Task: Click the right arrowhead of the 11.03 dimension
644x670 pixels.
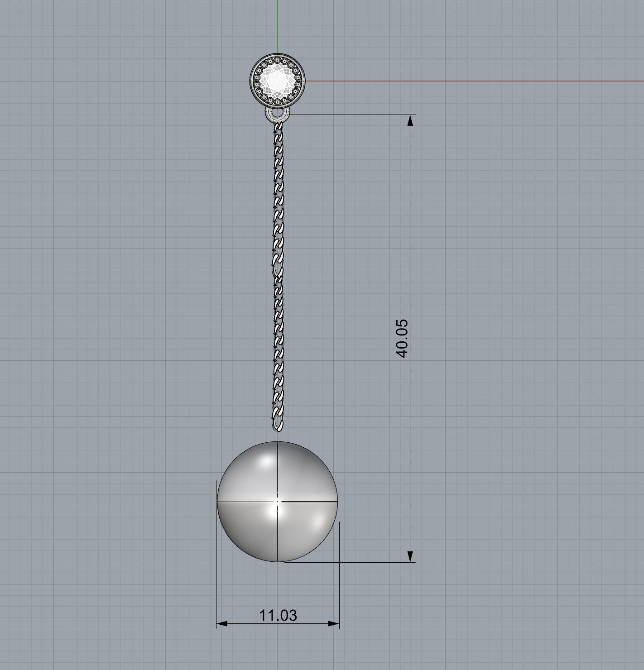Action: click(334, 624)
